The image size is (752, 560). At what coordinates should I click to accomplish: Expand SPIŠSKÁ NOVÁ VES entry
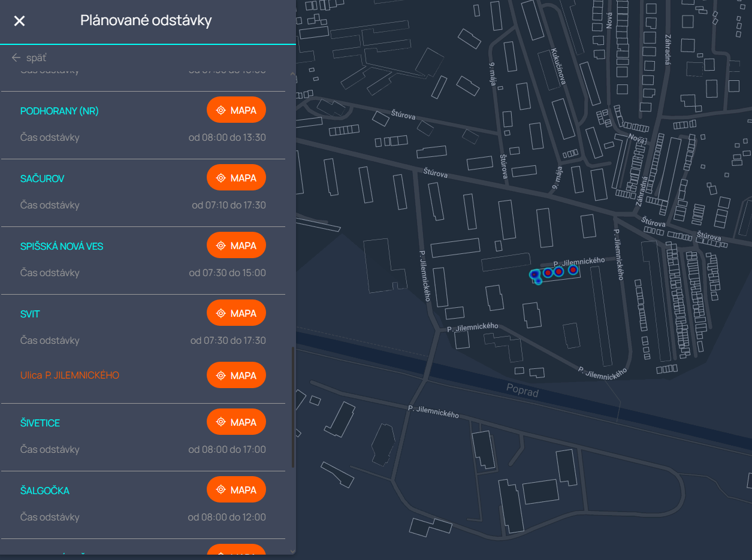coord(62,247)
